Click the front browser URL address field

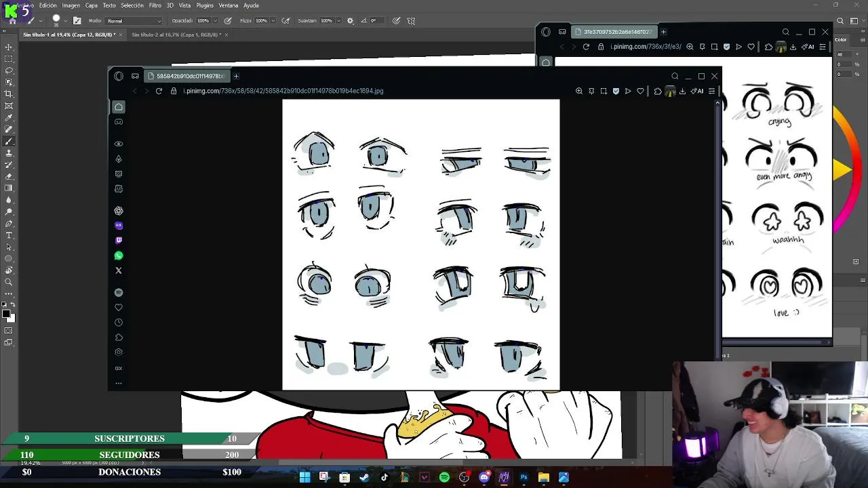click(283, 91)
